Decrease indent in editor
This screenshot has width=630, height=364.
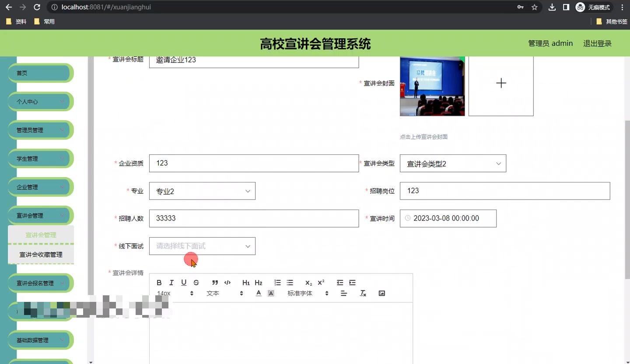pos(340,283)
